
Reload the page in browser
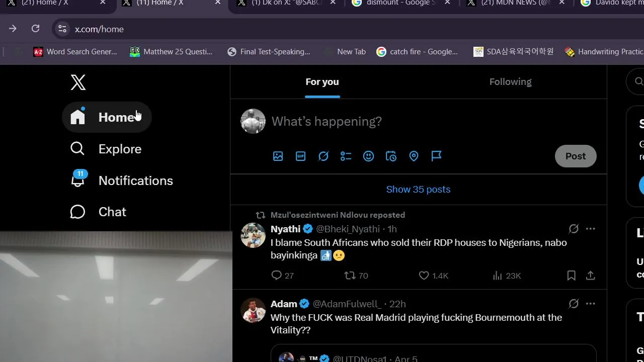35,29
